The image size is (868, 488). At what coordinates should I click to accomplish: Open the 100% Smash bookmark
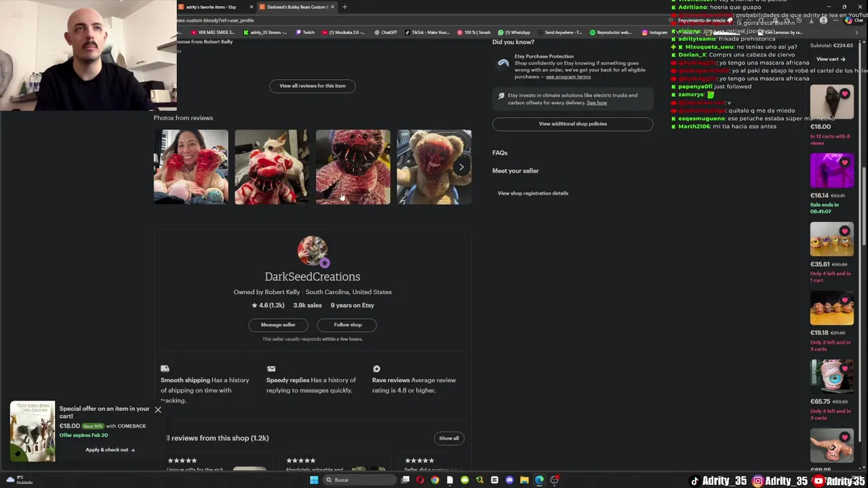tap(473, 32)
